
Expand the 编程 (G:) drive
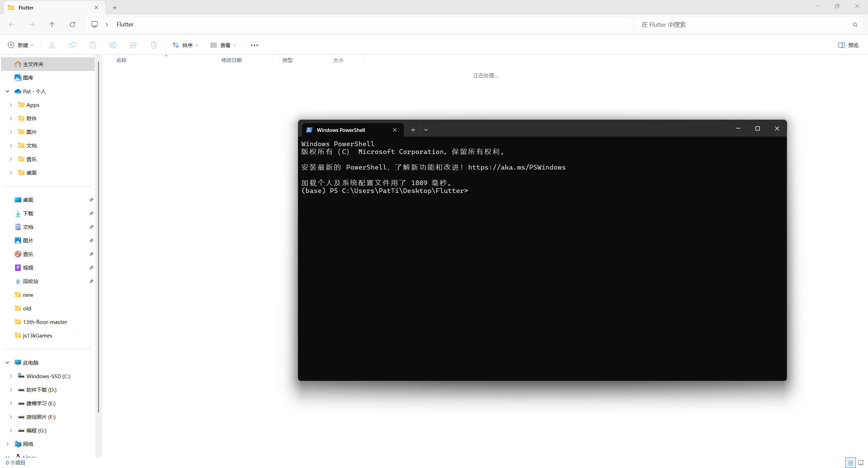(x=11, y=430)
